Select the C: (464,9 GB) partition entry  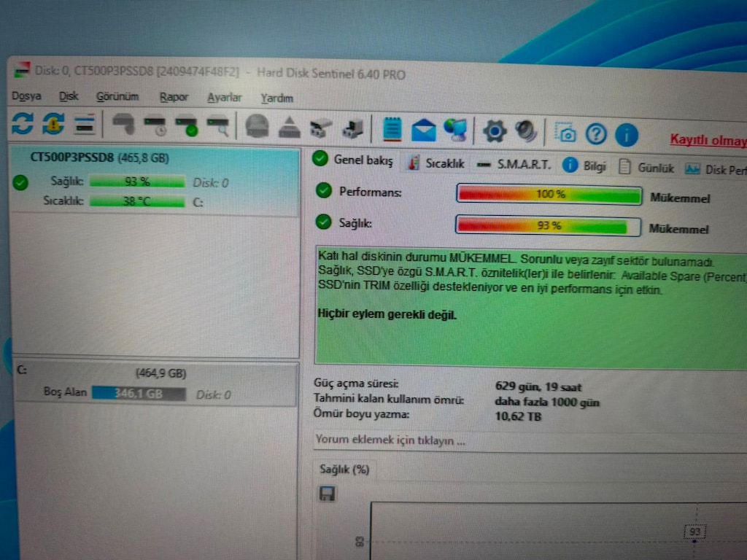click(x=155, y=384)
